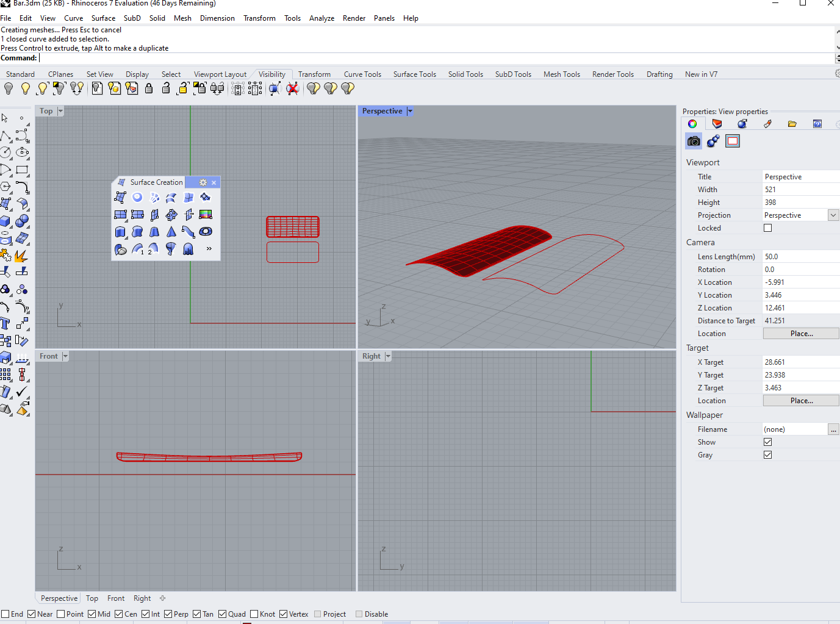Image resolution: width=840 pixels, height=624 pixels.
Task: Select the Box solid tool in left sidebar
Action: click(x=5, y=221)
